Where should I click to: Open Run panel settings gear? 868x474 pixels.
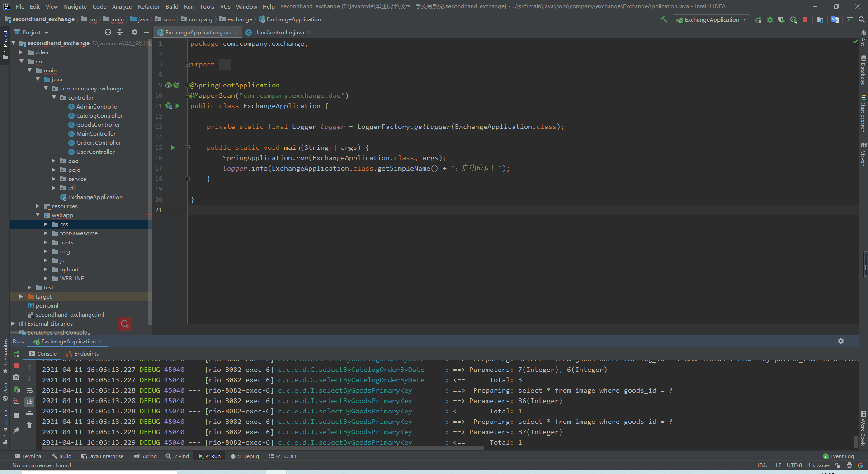click(841, 341)
